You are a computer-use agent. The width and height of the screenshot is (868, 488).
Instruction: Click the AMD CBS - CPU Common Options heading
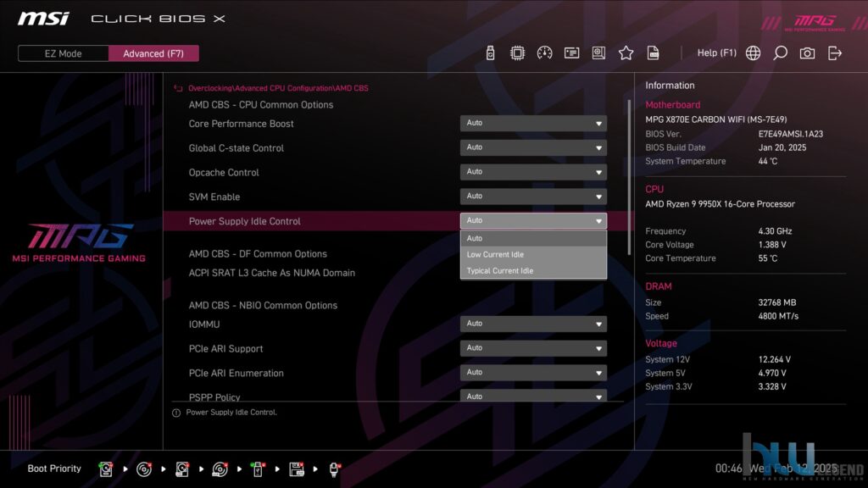[x=261, y=105]
